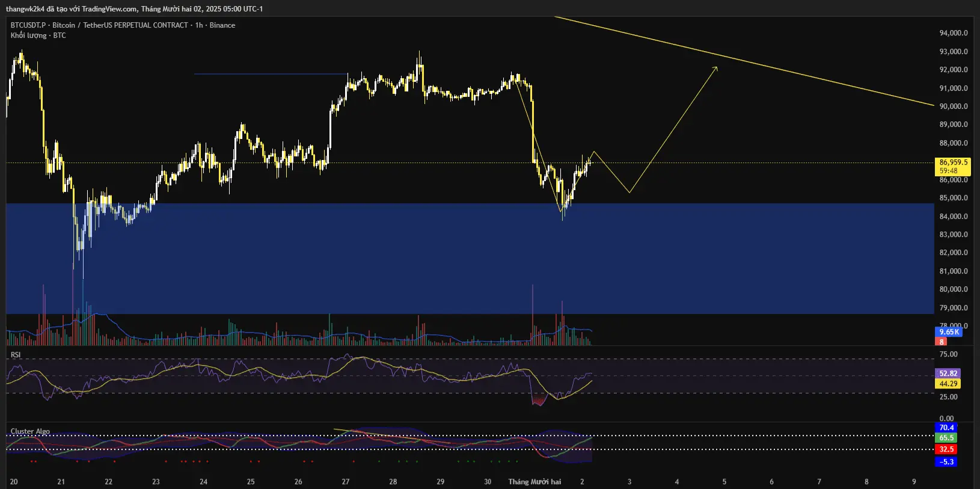This screenshot has width=980, height=489.
Task: Click the 83,000.0 price axis label
Action: pyautogui.click(x=954, y=235)
